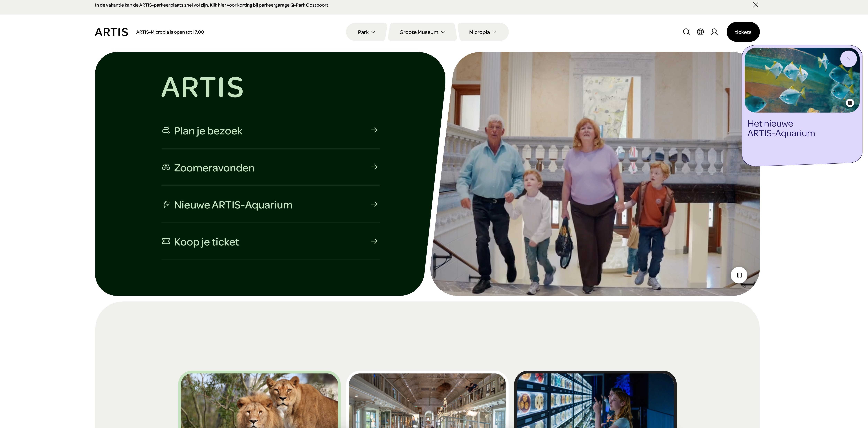The image size is (868, 428).
Task: Close the ARTIS-Aquarium promo card
Action: coord(848,59)
